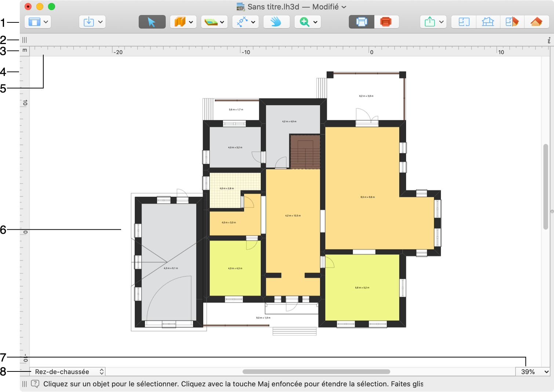Click the Zoom magnifier tool
The height and width of the screenshot is (392, 554).
(x=304, y=22)
